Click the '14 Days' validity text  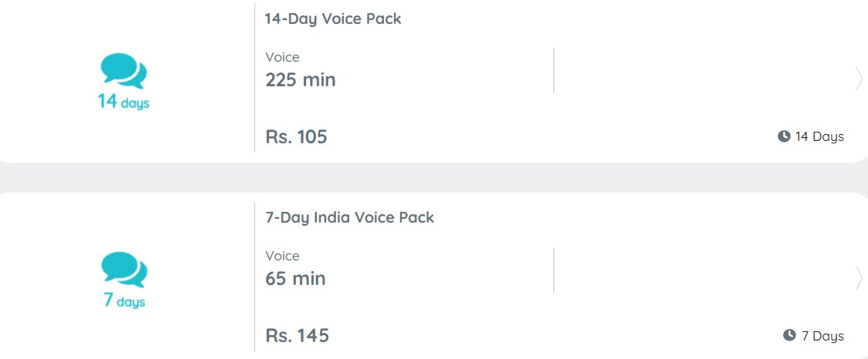(819, 136)
